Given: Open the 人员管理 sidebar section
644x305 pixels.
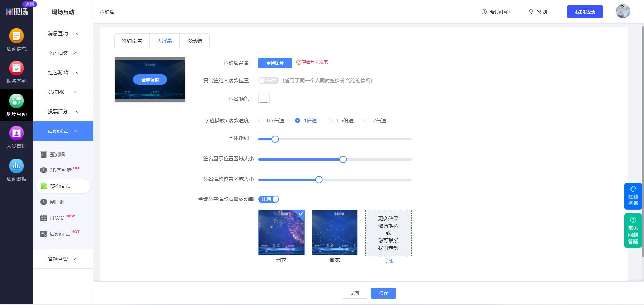Looking at the screenshot, I should coord(16,137).
